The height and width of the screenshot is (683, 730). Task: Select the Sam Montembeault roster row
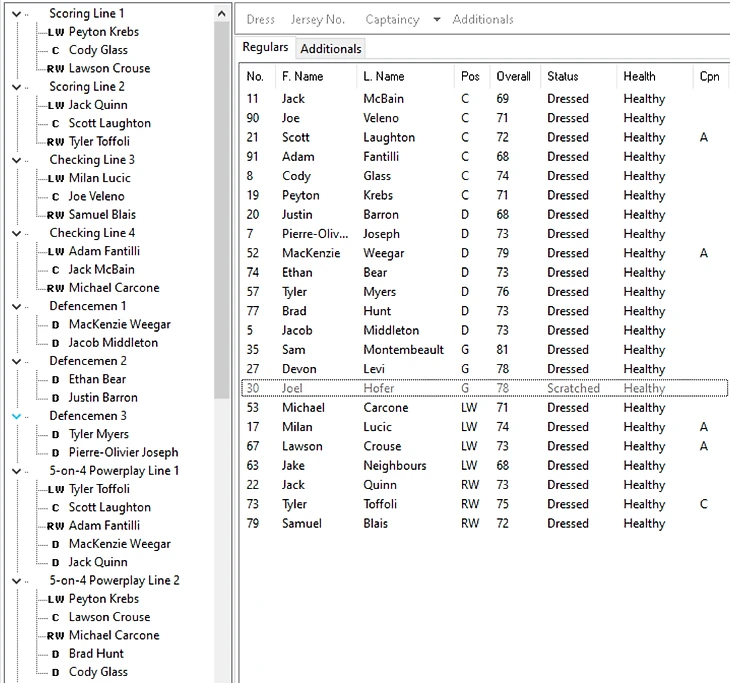[484, 350]
